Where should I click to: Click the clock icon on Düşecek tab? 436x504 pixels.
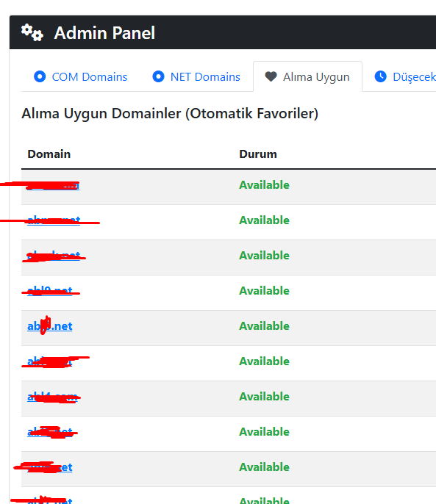pyautogui.click(x=381, y=76)
